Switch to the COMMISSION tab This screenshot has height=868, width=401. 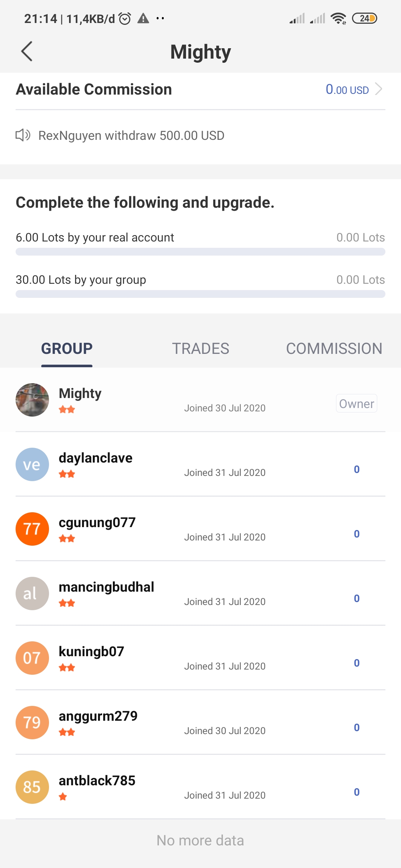click(334, 349)
